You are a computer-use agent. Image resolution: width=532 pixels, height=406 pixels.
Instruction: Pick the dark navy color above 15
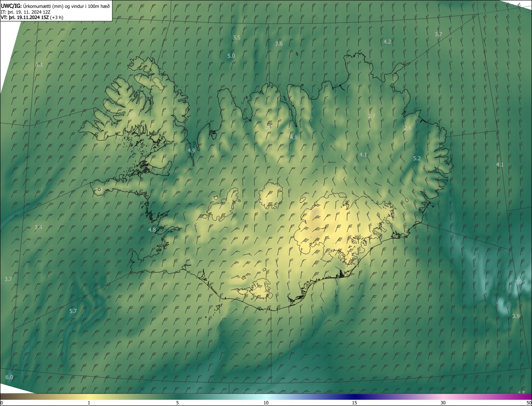tap(355, 396)
